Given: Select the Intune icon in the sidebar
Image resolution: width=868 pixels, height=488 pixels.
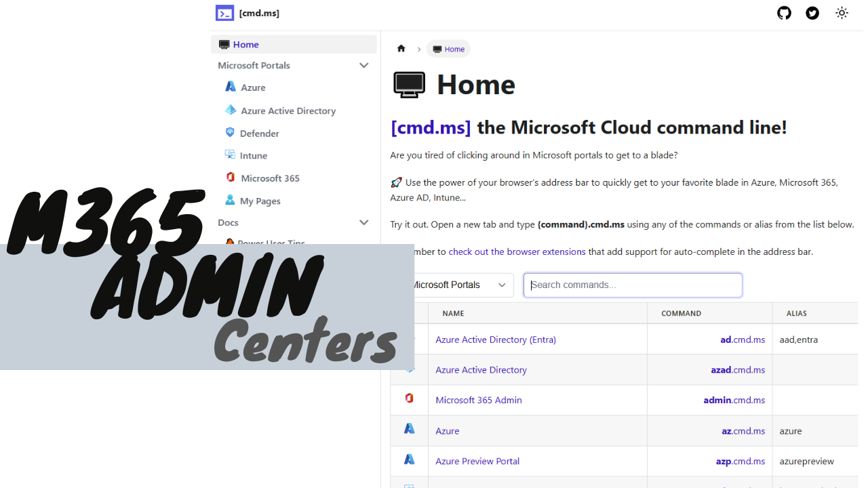Looking at the screenshot, I should [231, 155].
